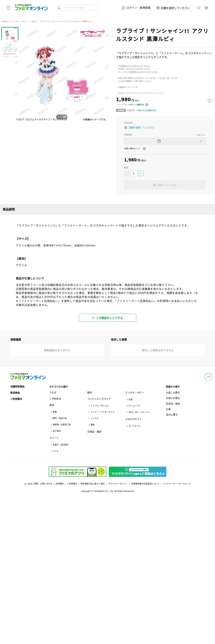Open お返しを贈る purpose link
This screenshot has width=215, height=644.
click(173, 393)
